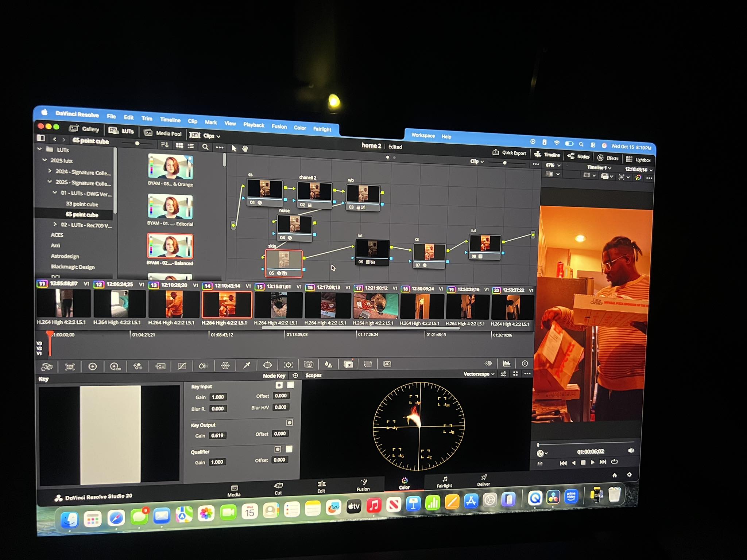This screenshot has height=560, width=747.
Task: Switch to the Deliver page tab
Action: (x=484, y=481)
